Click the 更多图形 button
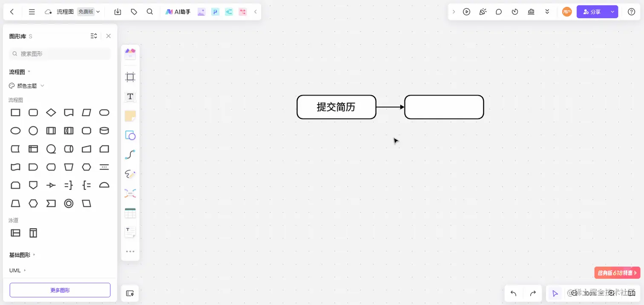The height and width of the screenshot is (305, 644). point(59,290)
